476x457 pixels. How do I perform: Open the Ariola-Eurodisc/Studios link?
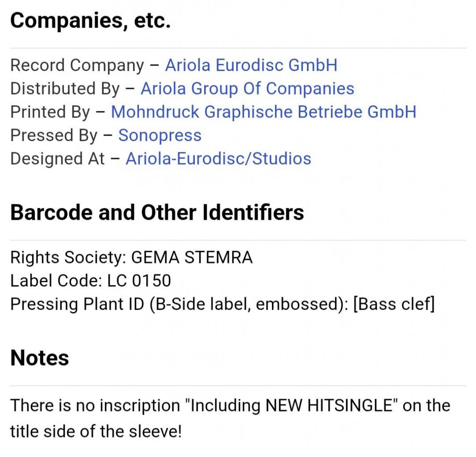pos(218,158)
